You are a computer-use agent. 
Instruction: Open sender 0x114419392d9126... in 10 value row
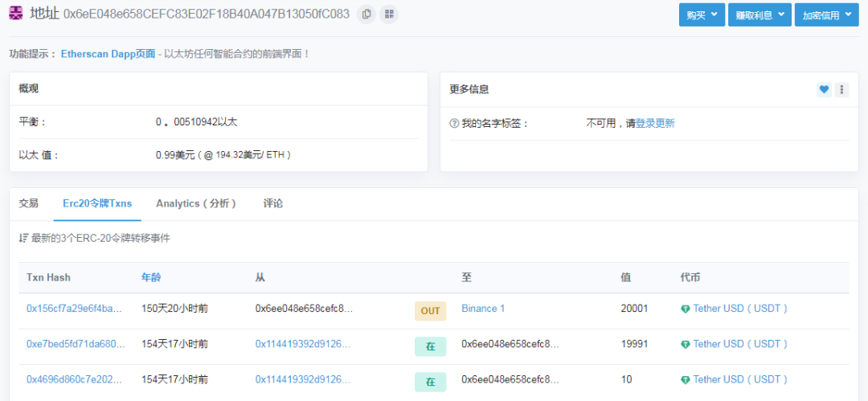coord(303,379)
